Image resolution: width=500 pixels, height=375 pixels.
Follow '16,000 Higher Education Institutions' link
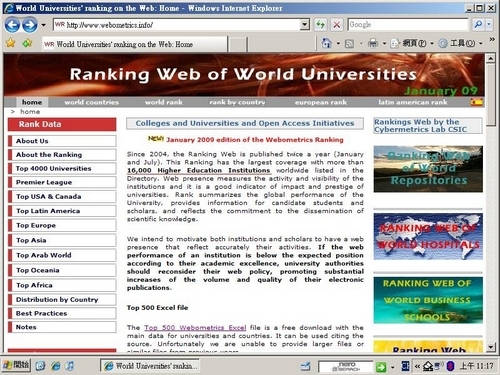(199, 170)
